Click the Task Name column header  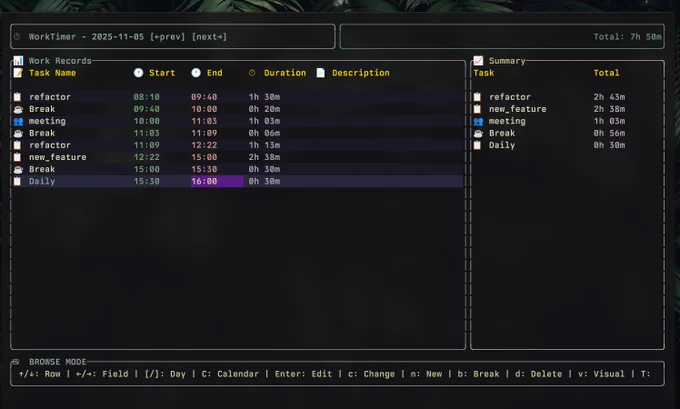pyautogui.click(x=52, y=73)
